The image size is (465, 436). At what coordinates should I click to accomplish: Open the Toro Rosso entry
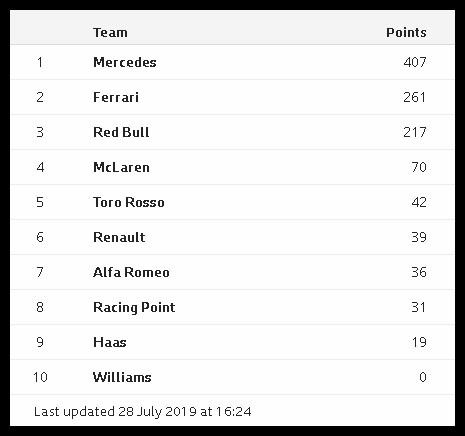coord(129,202)
